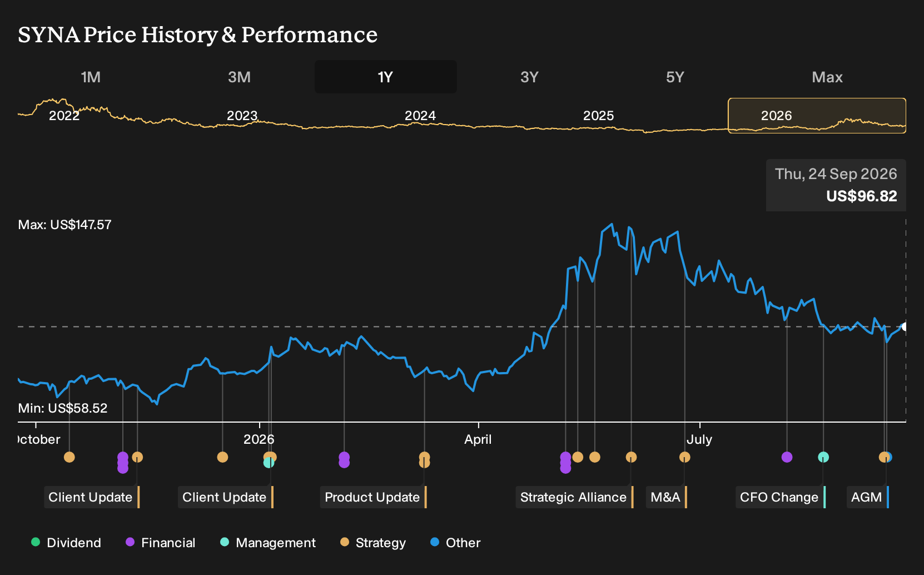This screenshot has width=924, height=575.
Task: Click the Thu, 24 Sep 2026 price tooltip
Action: tap(836, 185)
